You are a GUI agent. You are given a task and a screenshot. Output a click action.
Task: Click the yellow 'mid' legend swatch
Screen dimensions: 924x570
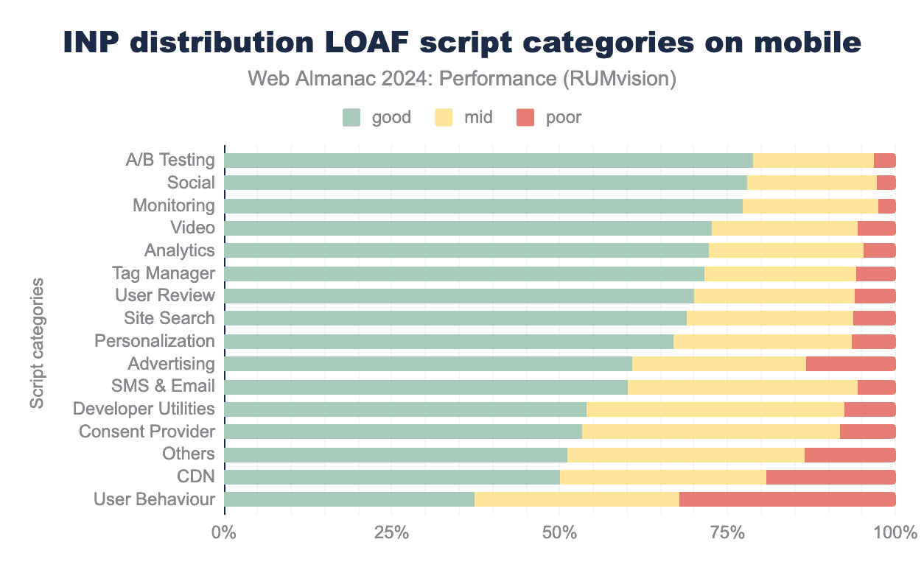click(444, 117)
